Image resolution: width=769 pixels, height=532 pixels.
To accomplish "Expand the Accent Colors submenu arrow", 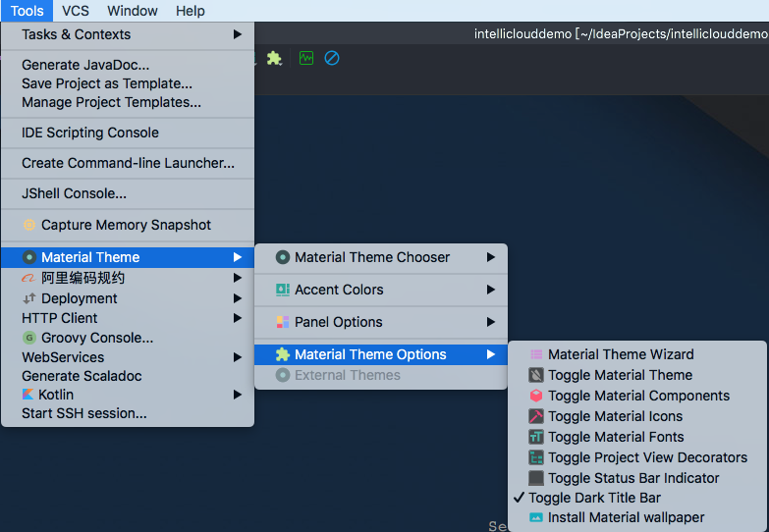I will tap(490, 290).
